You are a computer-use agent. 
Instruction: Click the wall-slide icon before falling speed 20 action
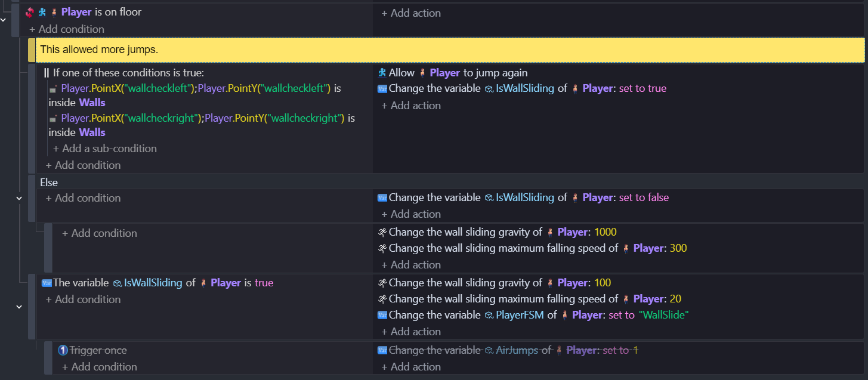(x=382, y=299)
